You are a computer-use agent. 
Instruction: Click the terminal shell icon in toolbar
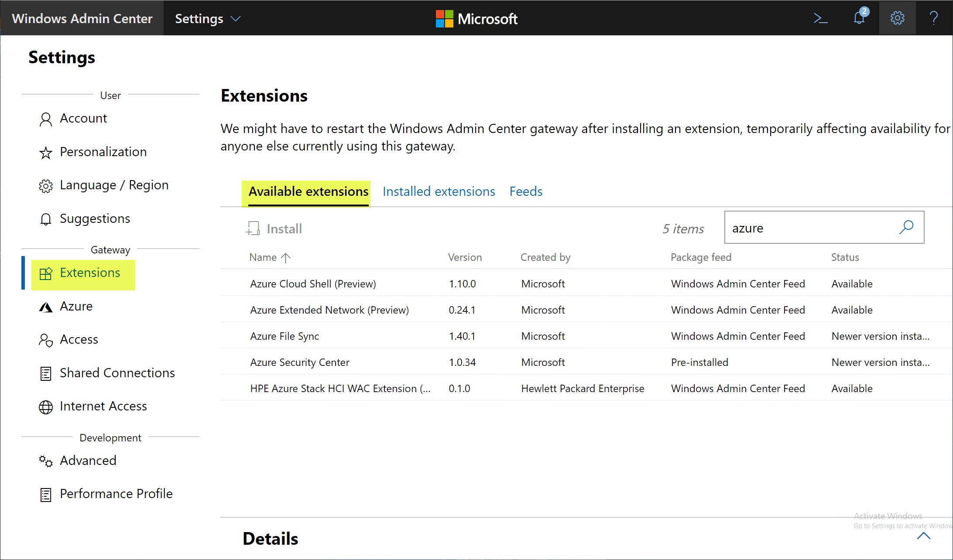point(822,18)
